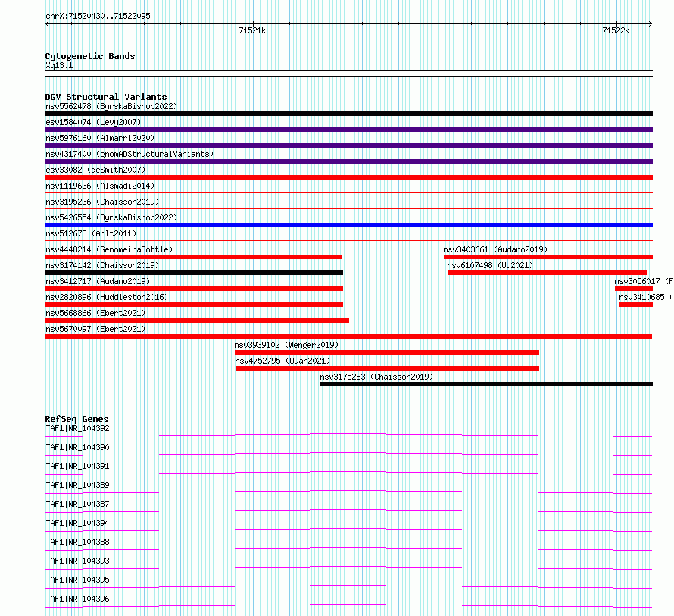Viewport: 674px width, 616px height.
Task: Open nsv4317400 (gnomADStructuralVariants) entry
Action: point(129,154)
